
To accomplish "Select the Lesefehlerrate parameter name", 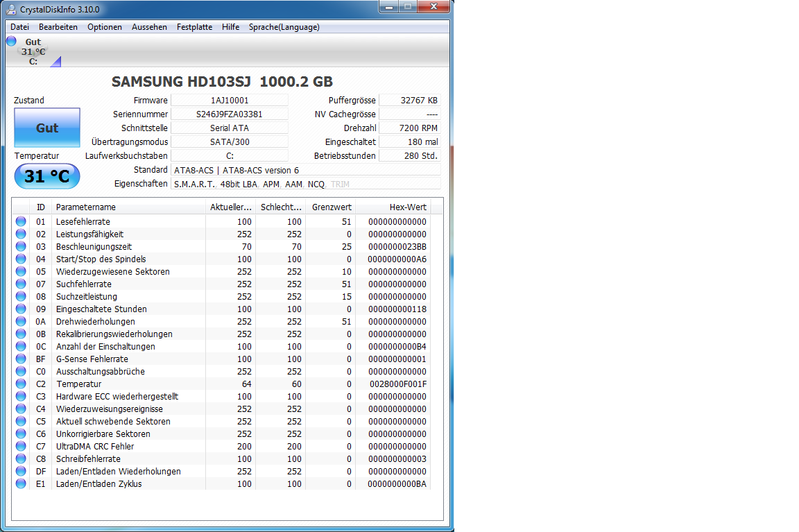I will tap(83, 222).
